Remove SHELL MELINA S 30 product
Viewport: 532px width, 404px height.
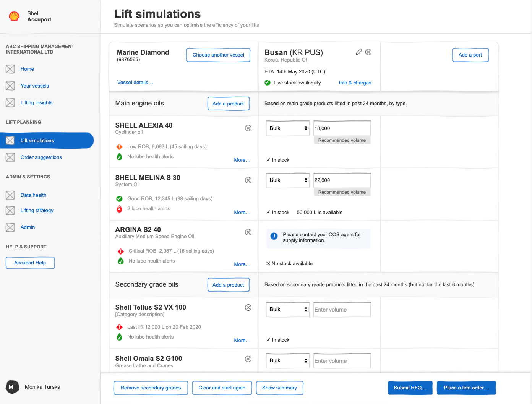click(248, 180)
